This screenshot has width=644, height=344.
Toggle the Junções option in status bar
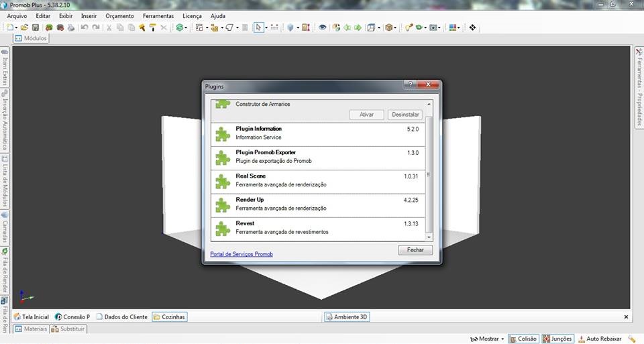click(557, 339)
